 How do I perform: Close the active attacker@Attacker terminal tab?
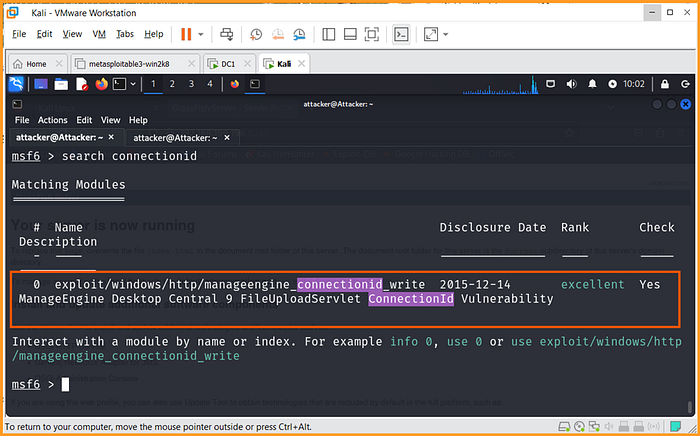coord(111,137)
